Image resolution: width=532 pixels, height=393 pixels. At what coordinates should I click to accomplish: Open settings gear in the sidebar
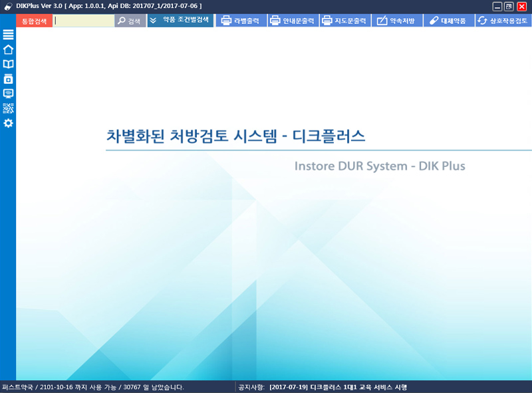click(8, 124)
